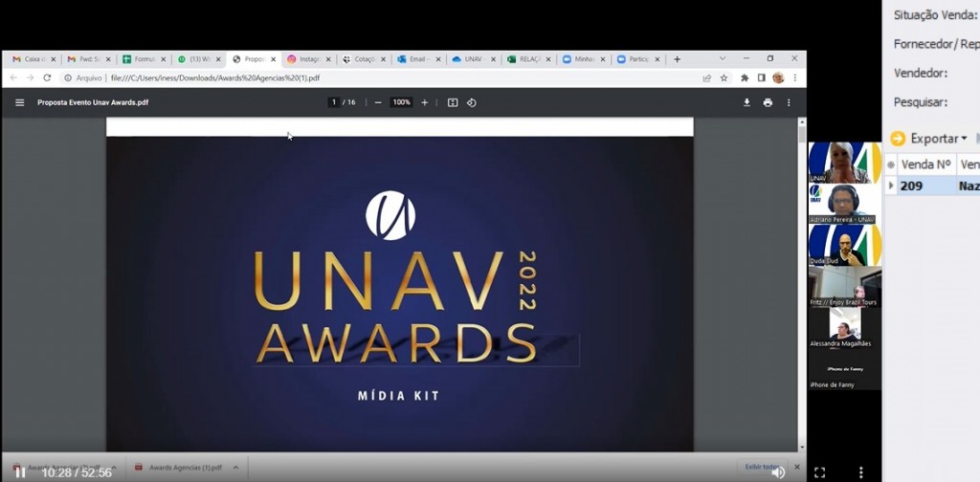Switch to the Fwd Gmail tab
This screenshot has height=482, width=980.
(x=88, y=59)
